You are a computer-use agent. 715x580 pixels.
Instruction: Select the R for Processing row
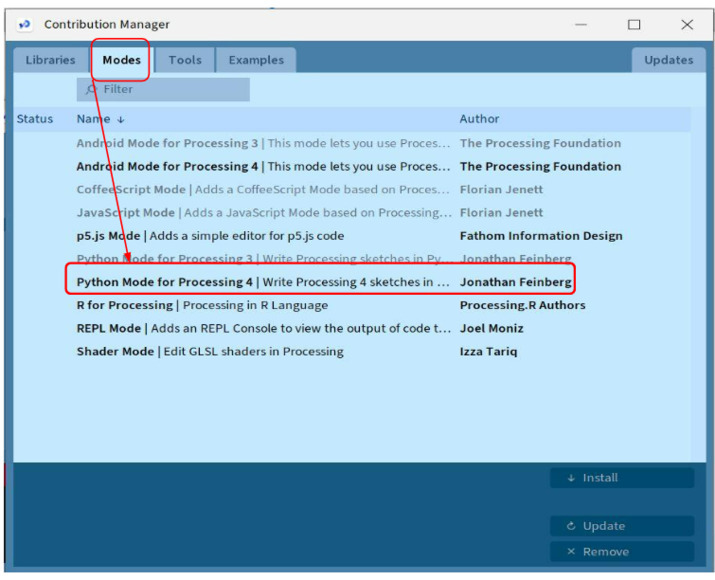[x=351, y=305]
